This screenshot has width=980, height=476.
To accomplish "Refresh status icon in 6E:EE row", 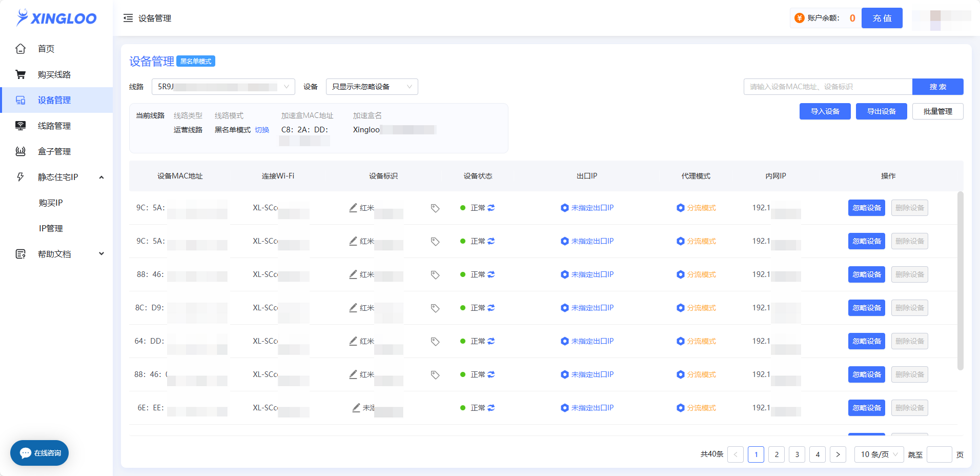I will click(x=491, y=408).
